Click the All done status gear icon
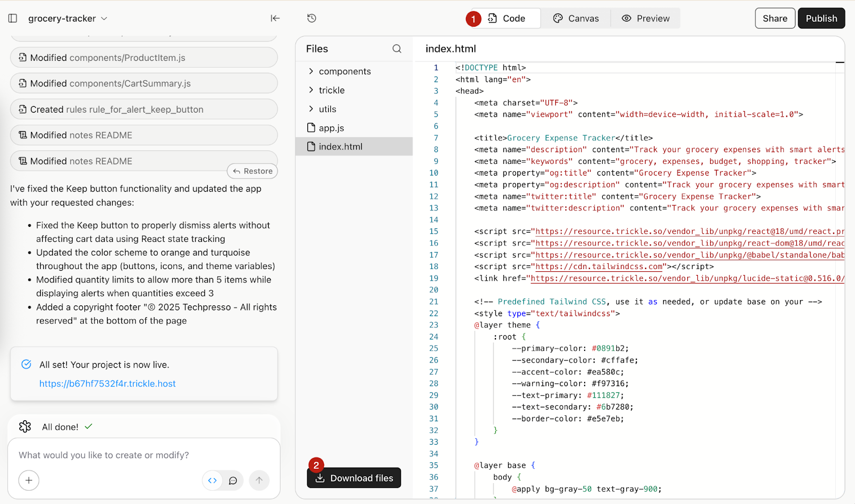The width and height of the screenshot is (855, 504). [x=25, y=427]
